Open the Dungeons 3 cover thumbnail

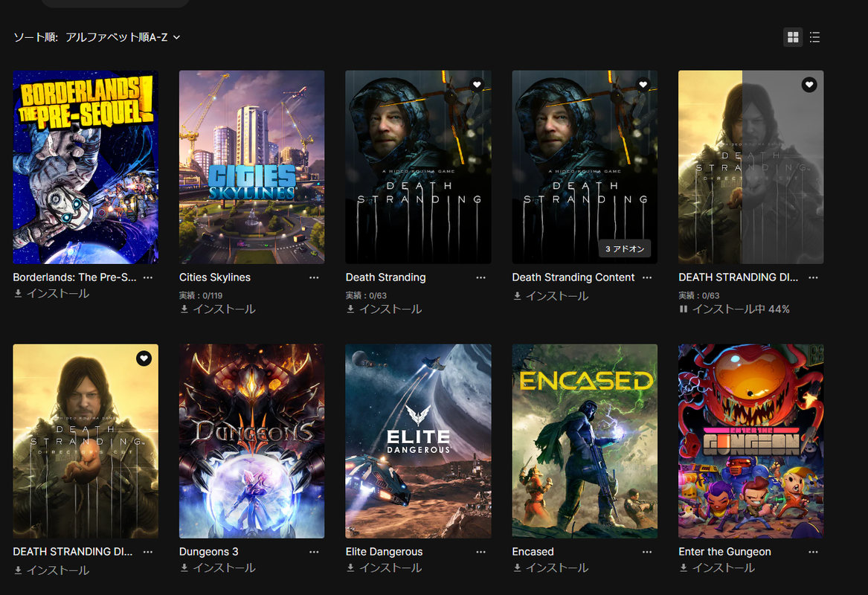pyautogui.click(x=252, y=441)
